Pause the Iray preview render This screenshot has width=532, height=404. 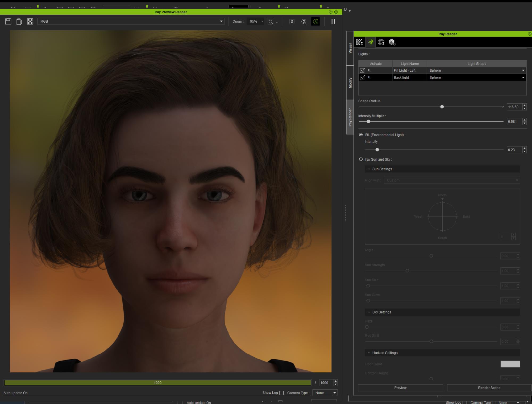point(333,22)
